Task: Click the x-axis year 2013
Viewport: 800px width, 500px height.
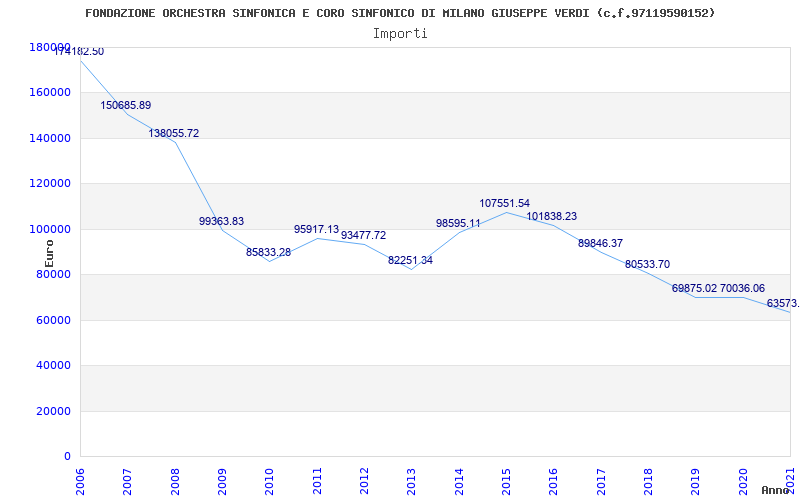Action: 412,481
